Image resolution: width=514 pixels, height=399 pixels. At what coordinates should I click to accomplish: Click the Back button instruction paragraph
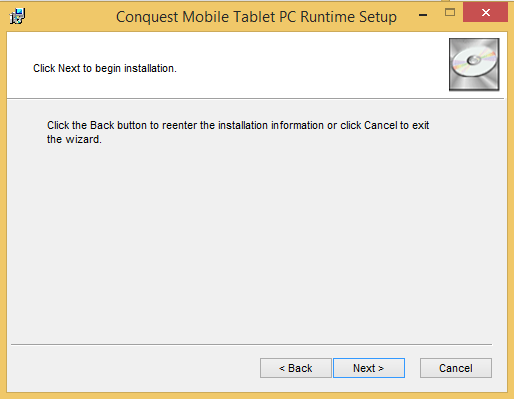tap(238, 132)
